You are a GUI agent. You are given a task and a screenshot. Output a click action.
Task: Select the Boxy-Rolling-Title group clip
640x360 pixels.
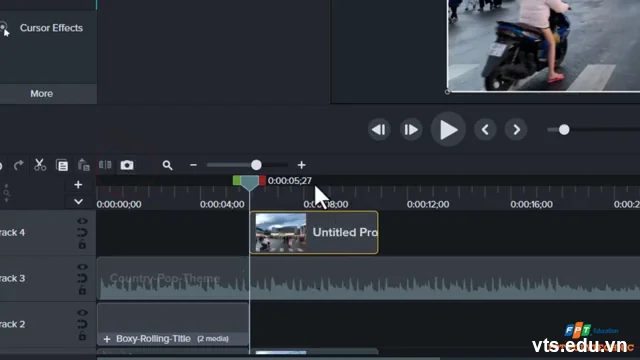click(x=173, y=324)
